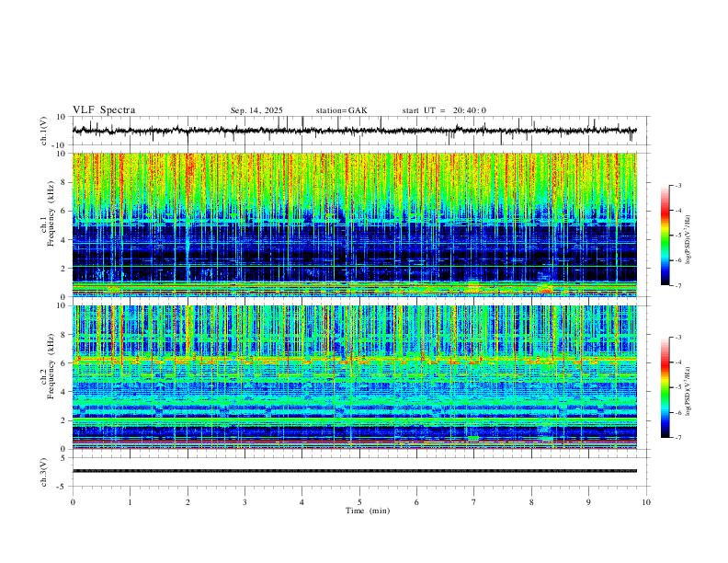Click time axis tick label '5'
728x563 pixels.
(x=359, y=502)
